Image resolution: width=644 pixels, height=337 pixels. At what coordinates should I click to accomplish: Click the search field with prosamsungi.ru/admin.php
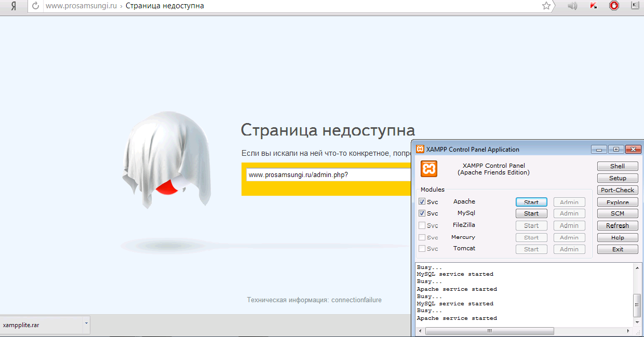(x=329, y=174)
